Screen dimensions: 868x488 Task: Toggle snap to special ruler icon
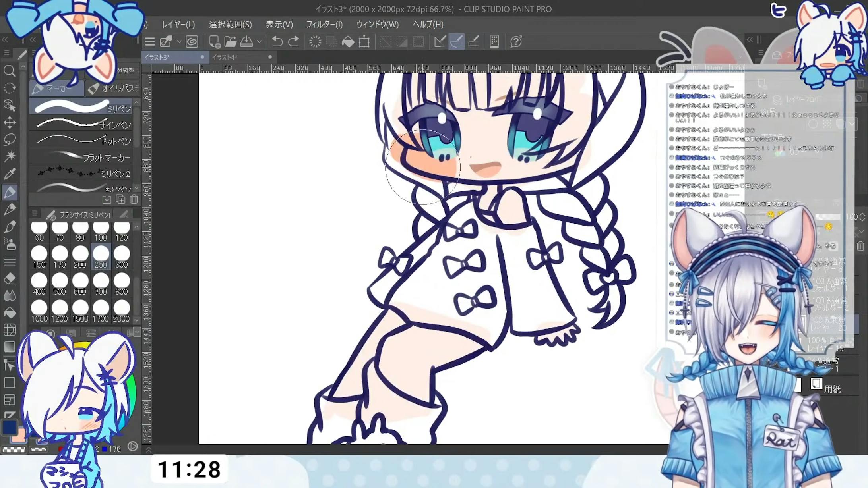pos(456,42)
